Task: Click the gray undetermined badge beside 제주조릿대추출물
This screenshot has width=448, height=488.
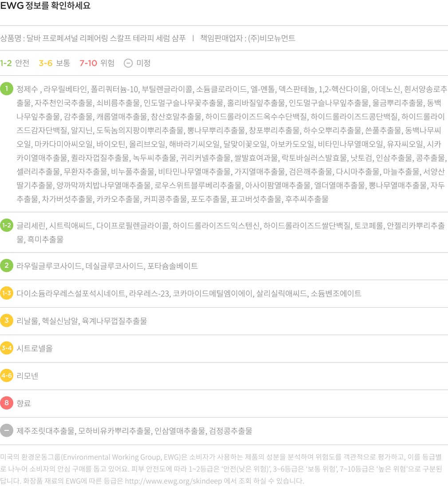Action: (7, 430)
